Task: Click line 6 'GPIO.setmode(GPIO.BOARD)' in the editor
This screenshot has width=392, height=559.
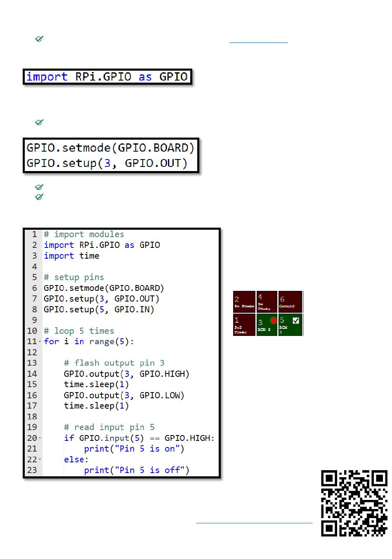Action: (x=104, y=288)
